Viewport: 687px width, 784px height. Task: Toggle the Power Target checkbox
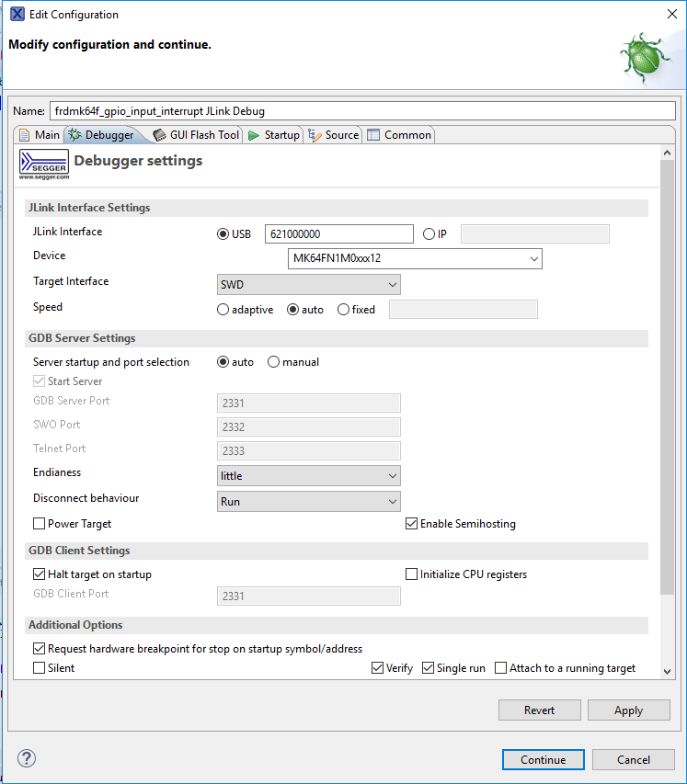(39, 524)
